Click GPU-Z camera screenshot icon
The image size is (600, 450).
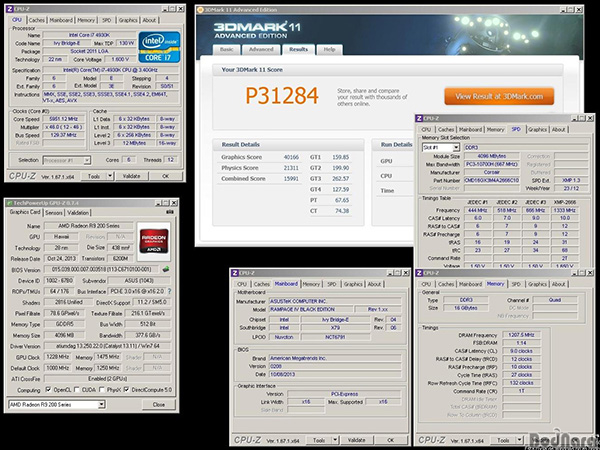tap(170, 212)
